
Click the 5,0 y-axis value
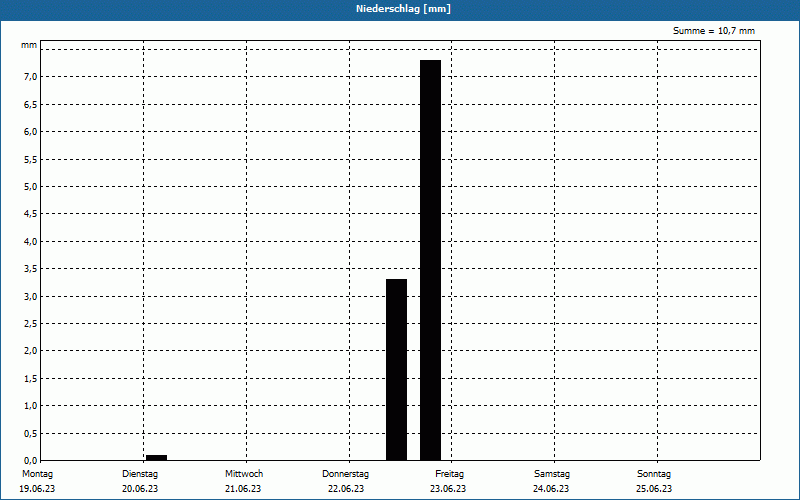(31, 187)
